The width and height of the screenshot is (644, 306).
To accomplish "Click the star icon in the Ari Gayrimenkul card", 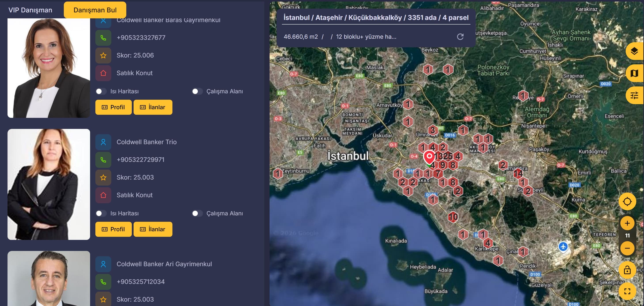I will tap(103, 299).
